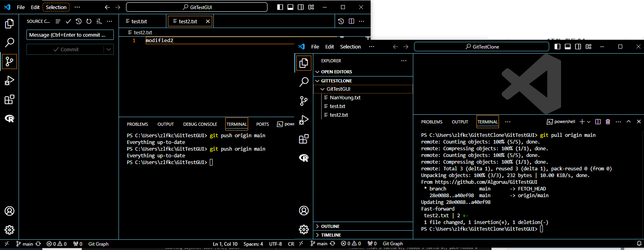Viewport: 644px width, 250px height.
Task: Open Explorer icon in GitTestClone activity bar
Action: 304,63
